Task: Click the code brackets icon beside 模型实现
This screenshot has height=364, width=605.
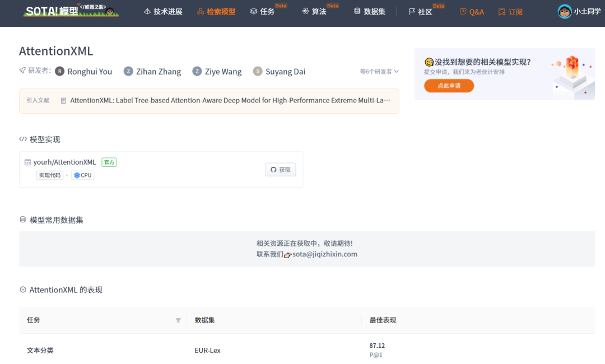Action: coord(24,139)
